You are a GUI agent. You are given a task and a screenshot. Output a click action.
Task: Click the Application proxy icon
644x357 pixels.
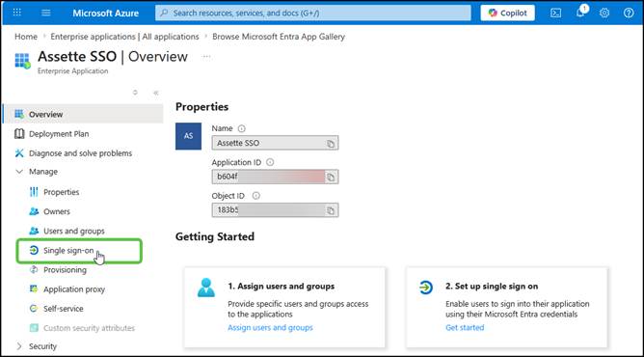tap(34, 288)
